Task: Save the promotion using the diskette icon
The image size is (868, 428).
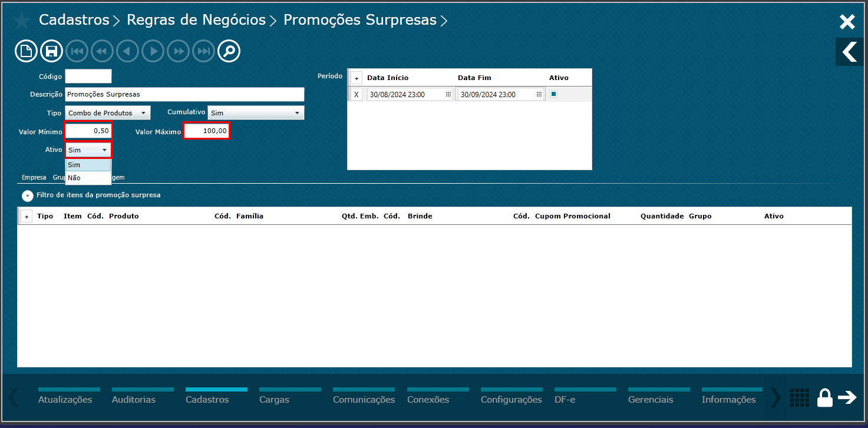Action: 51,51
